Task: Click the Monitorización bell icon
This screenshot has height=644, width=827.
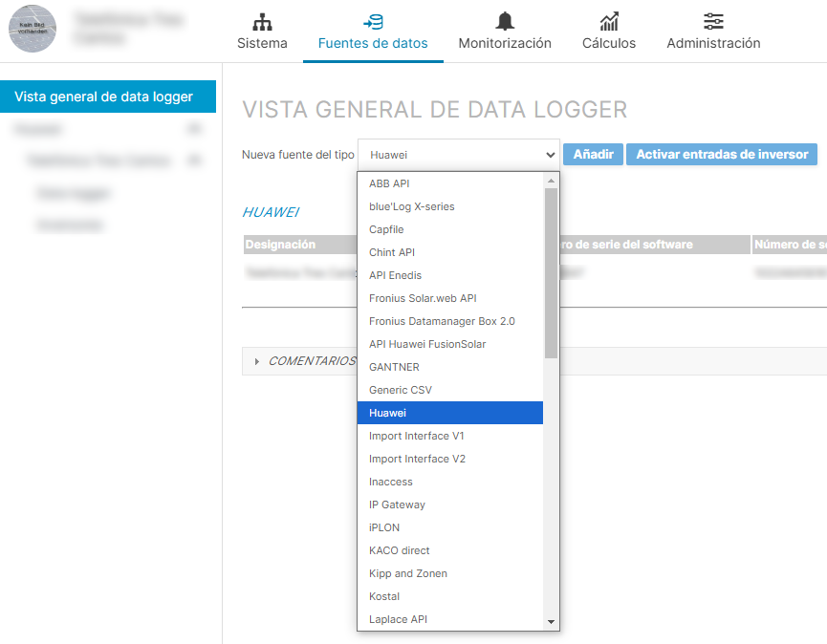Action: (x=505, y=21)
